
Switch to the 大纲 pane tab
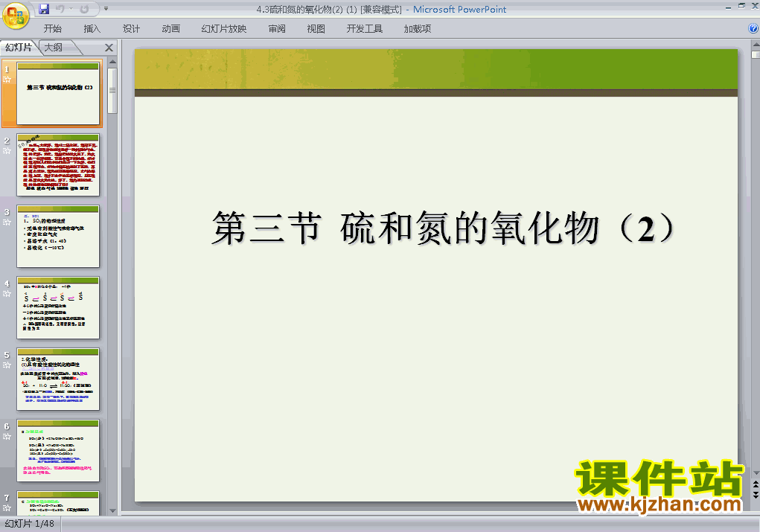(54, 47)
